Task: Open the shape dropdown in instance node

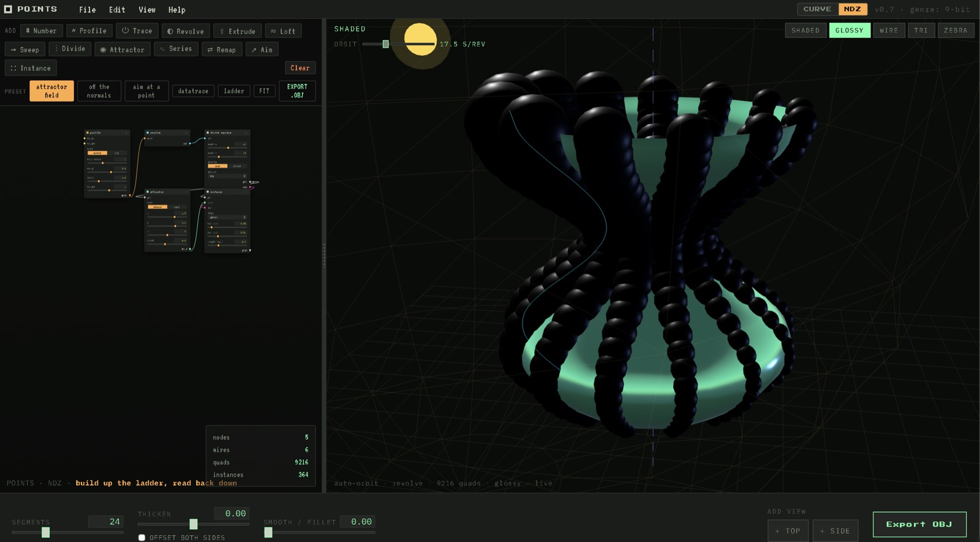Action: click(227, 217)
